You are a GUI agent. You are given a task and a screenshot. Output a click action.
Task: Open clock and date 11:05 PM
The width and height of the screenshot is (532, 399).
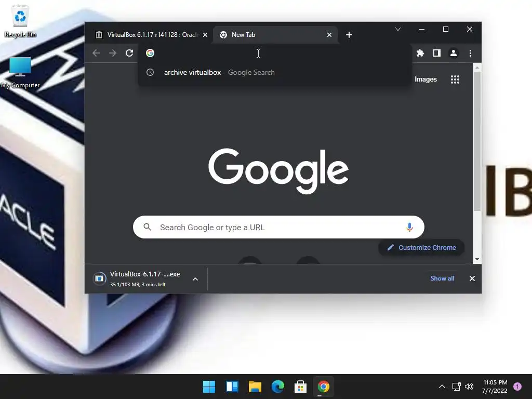495,387
